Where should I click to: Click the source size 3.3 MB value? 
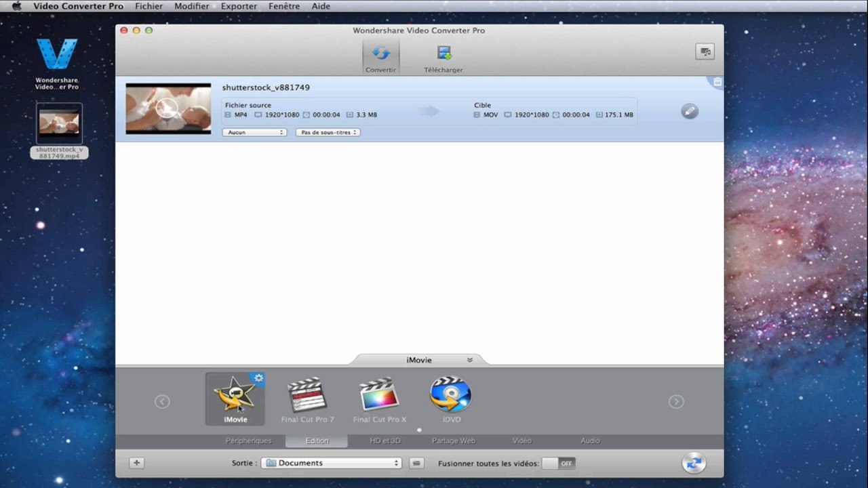pyautogui.click(x=366, y=115)
